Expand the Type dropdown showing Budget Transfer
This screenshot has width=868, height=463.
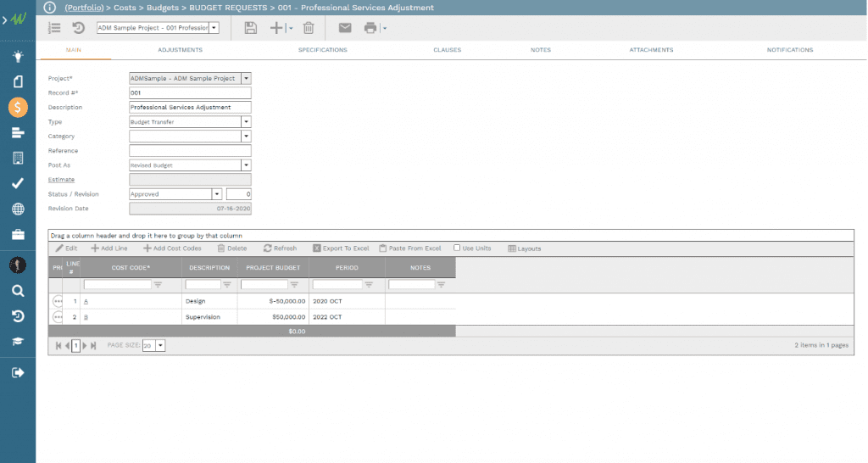point(246,122)
